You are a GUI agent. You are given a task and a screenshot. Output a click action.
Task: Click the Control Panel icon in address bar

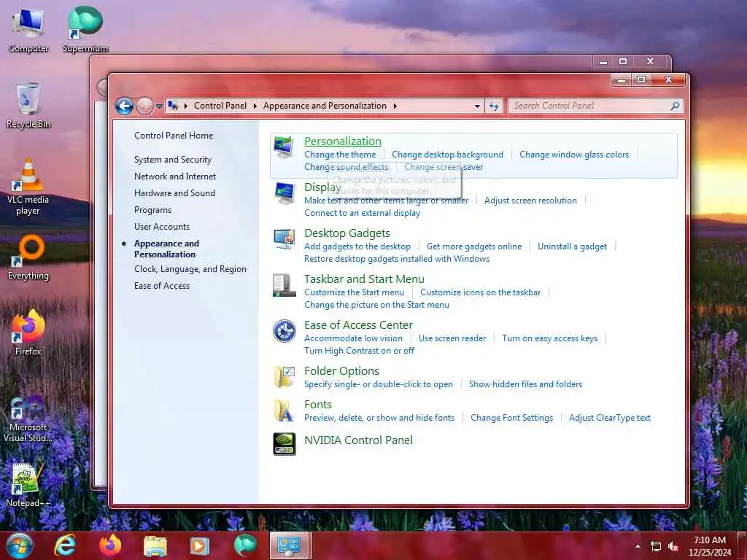coord(174,106)
